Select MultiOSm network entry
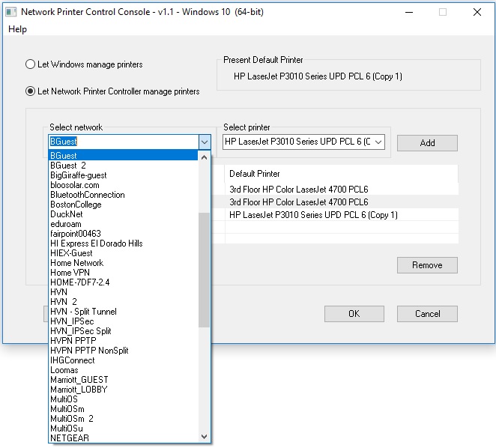Screen dimensions: 496x448 tap(124, 409)
